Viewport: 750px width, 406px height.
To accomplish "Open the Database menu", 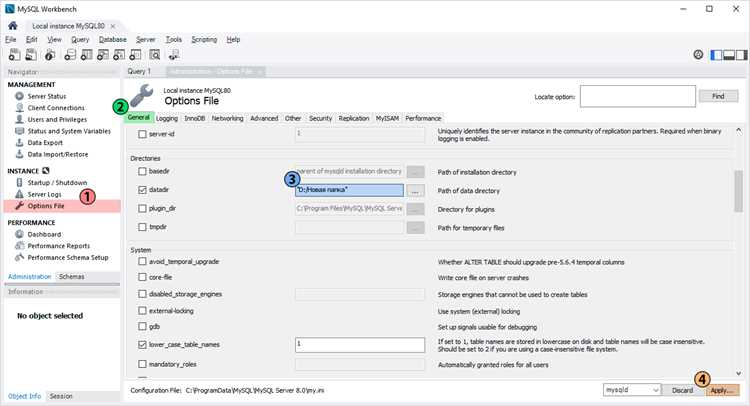I will [112, 40].
